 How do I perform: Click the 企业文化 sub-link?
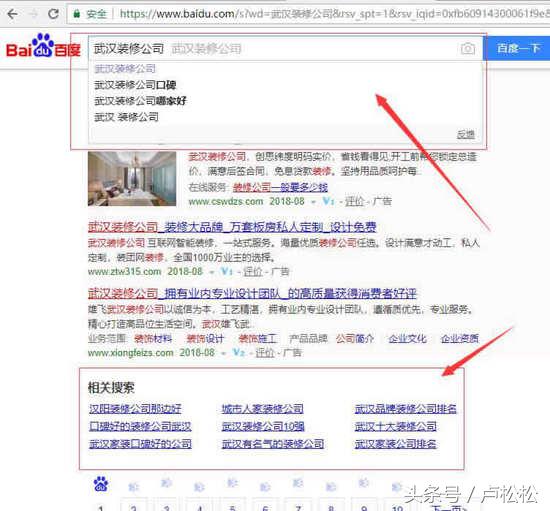(x=408, y=338)
